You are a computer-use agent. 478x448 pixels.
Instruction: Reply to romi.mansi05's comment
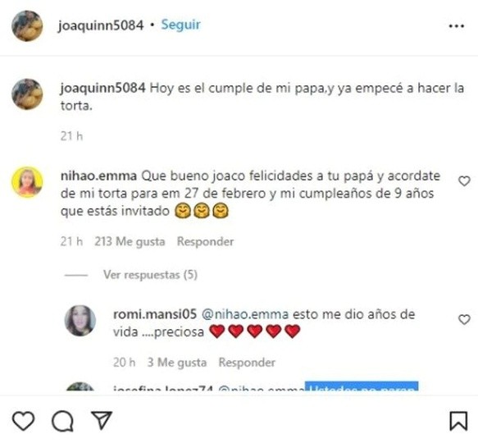(247, 362)
